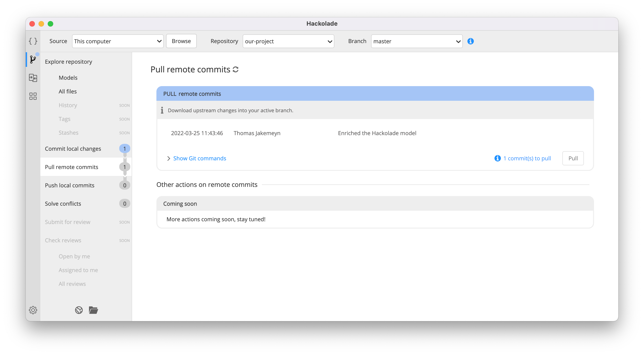Select Explore repository in sidebar
644x355 pixels.
tap(69, 62)
